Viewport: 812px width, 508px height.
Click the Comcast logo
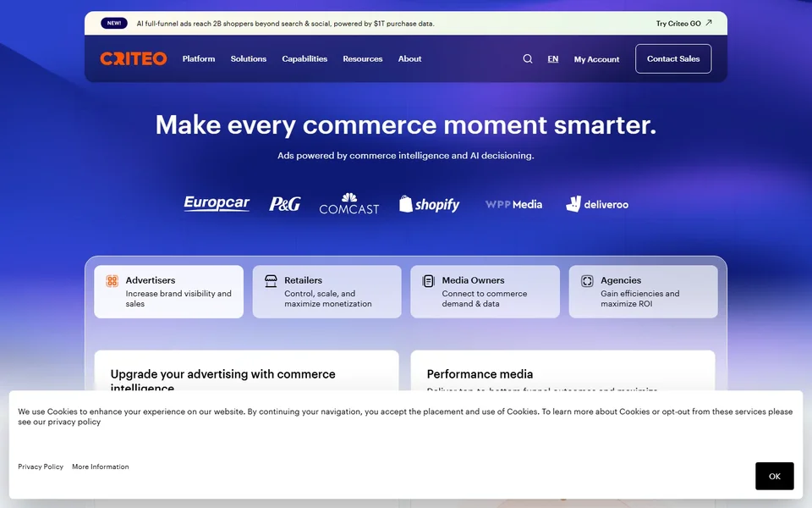(349, 204)
